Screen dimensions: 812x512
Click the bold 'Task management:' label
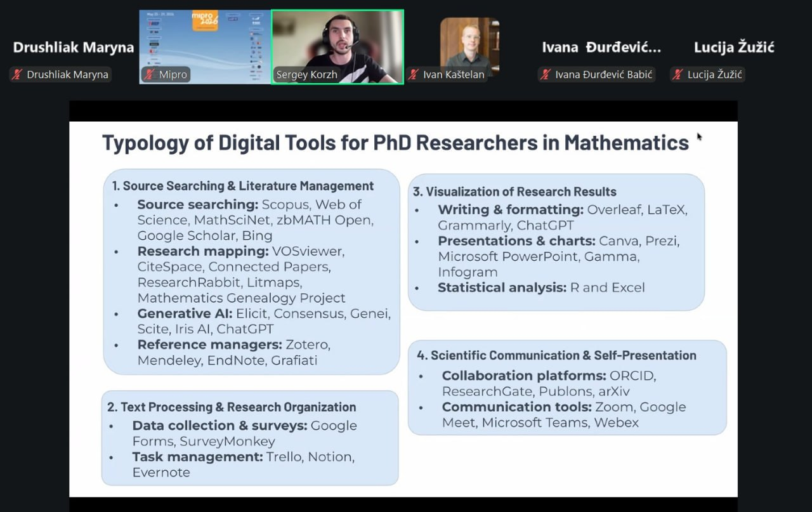[x=197, y=457]
